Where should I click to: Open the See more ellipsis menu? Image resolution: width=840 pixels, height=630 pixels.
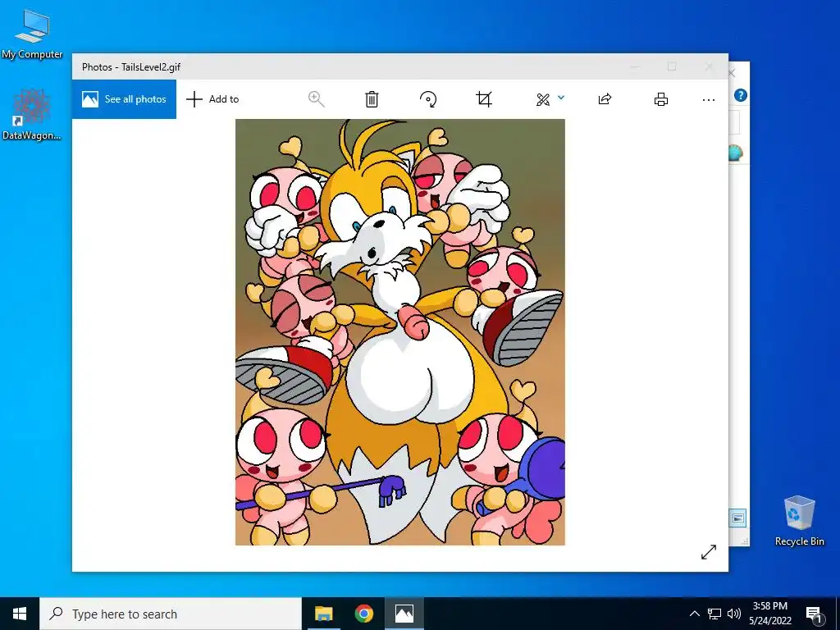708,99
